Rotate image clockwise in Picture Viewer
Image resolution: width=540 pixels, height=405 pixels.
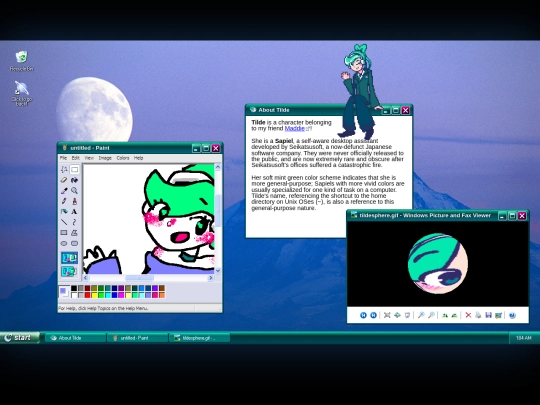[445, 315]
